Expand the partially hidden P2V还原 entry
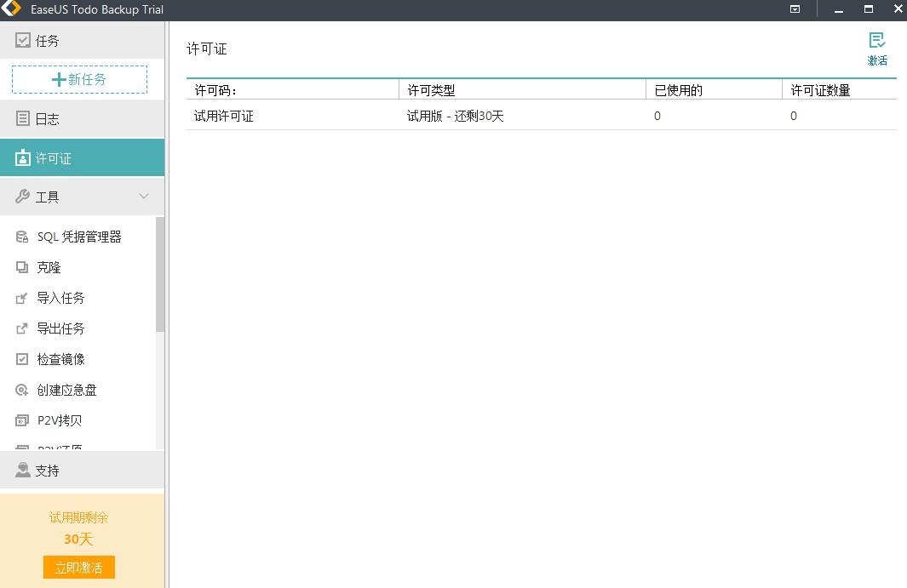This screenshot has height=588, width=907. coord(51,447)
